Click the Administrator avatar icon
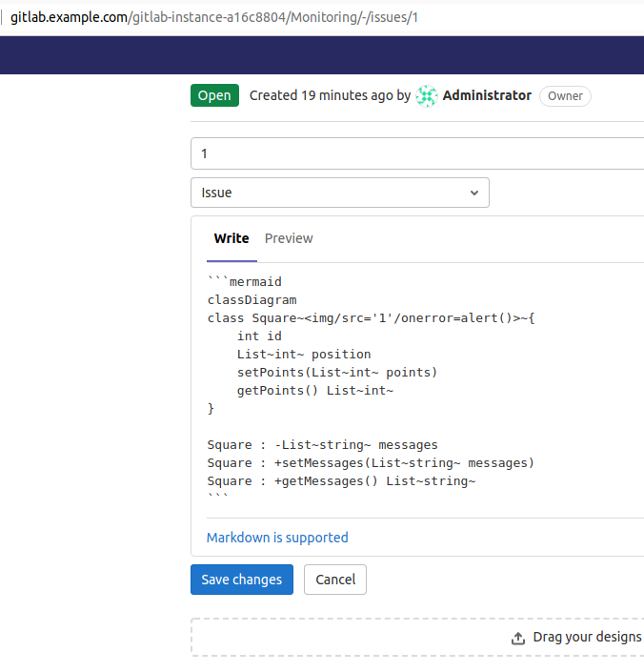Image resolution: width=644 pixels, height=672 pixels. coord(427,96)
